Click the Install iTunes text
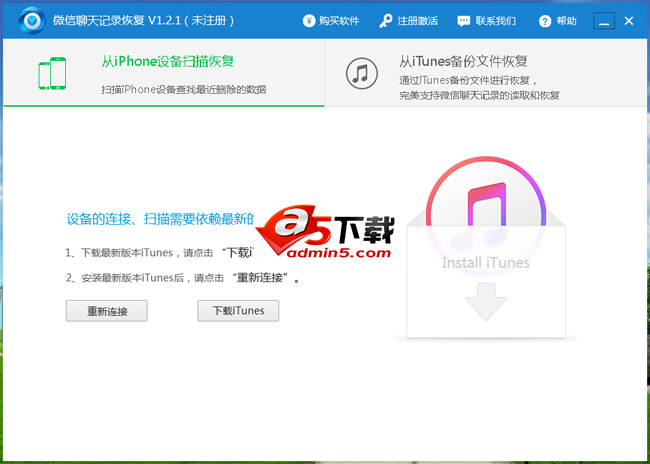 click(486, 263)
